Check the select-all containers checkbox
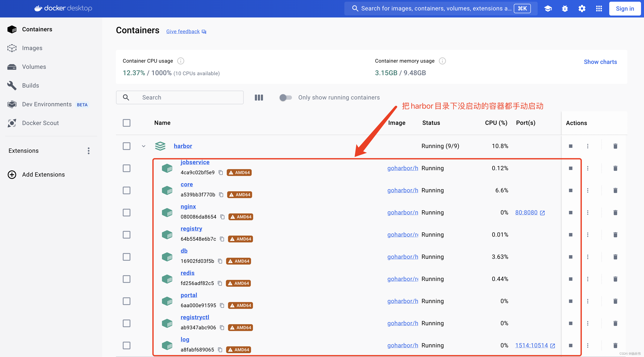 127,123
